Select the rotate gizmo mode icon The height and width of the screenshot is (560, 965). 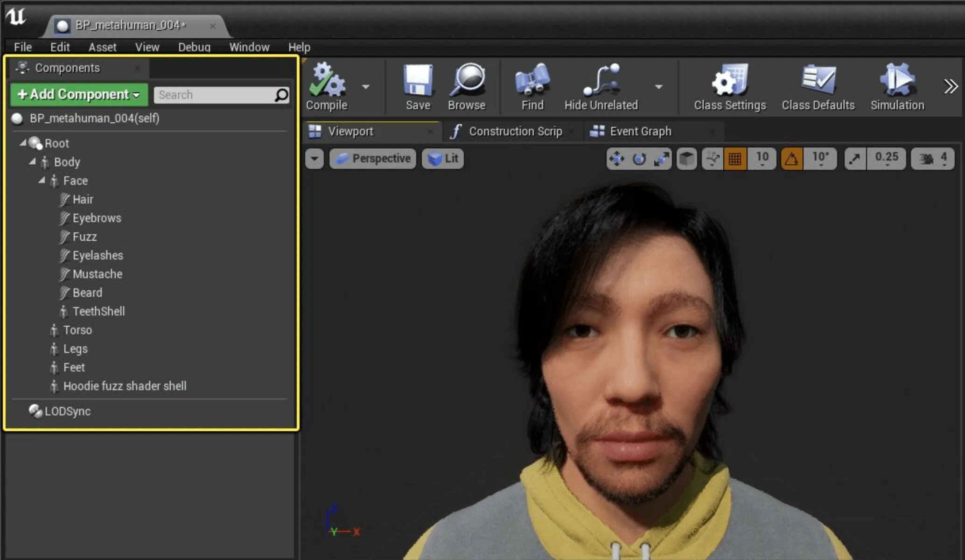click(x=639, y=159)
